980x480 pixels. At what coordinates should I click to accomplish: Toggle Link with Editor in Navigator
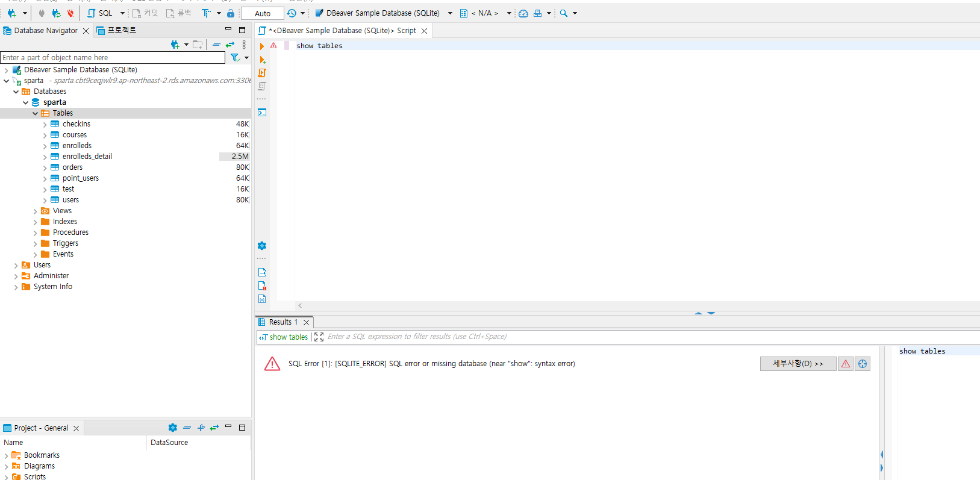pos(230,45)
